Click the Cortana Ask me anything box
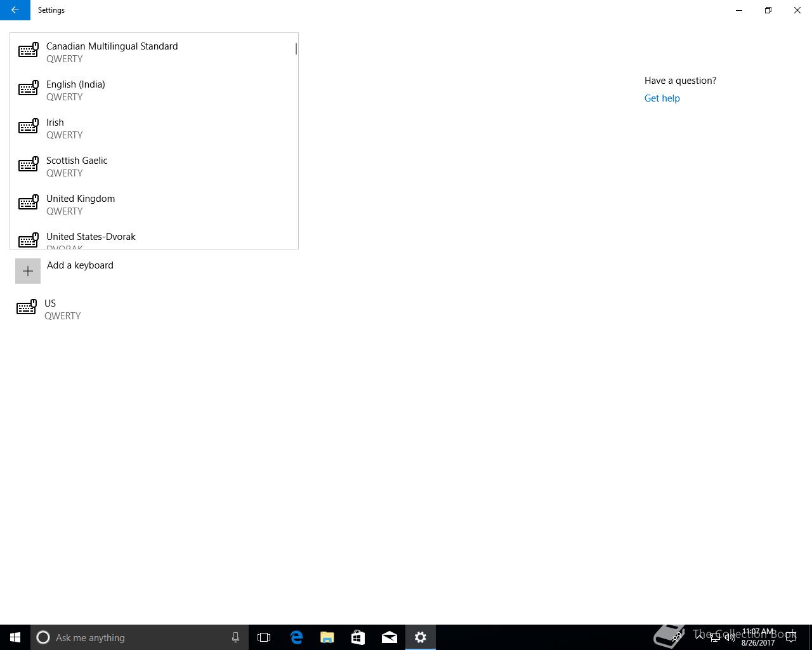The width and height of the screenshot is (812, 650). point(140,637)
